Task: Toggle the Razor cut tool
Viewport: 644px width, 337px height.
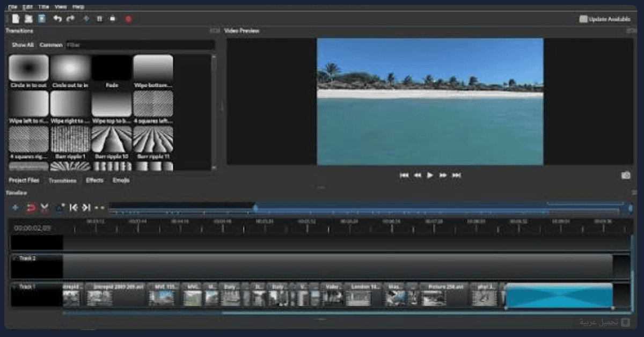Action: tap(45, 207)
